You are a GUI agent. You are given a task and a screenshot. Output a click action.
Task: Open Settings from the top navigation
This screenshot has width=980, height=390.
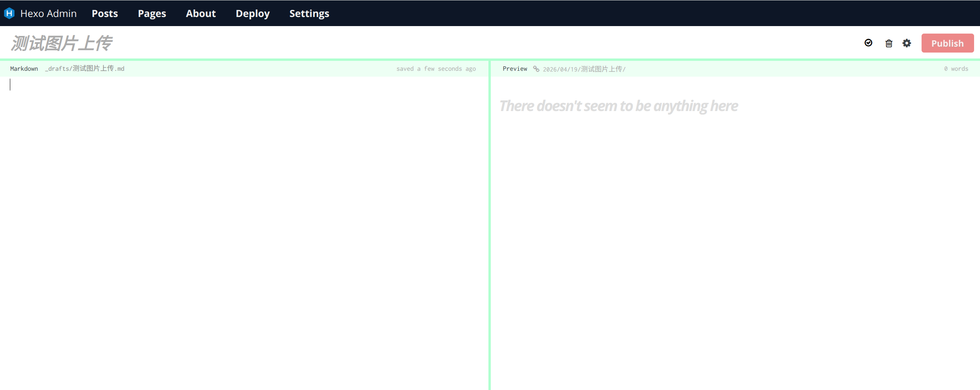309,13
